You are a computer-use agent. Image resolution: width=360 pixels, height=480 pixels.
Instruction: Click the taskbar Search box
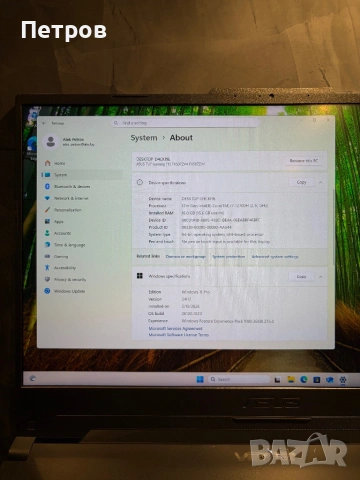coord(239,379)
